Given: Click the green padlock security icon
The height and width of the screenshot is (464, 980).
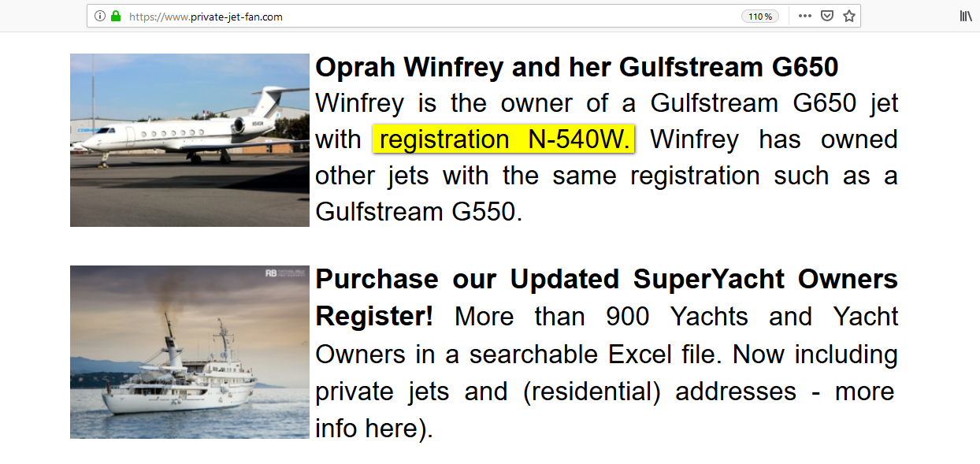Looking at the screenshot, I should (x=116, y=16).
